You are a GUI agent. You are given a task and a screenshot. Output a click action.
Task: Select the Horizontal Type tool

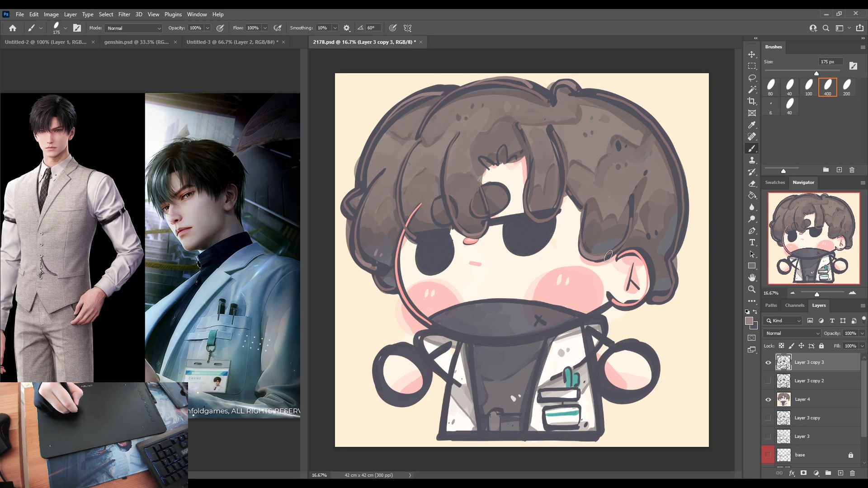(752, 243)
